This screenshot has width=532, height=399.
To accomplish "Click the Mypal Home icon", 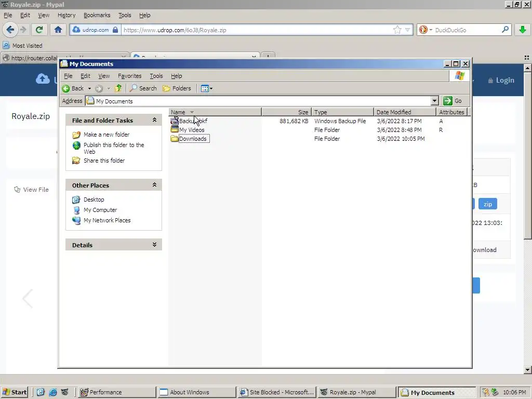I will click(x=58, y=30).
